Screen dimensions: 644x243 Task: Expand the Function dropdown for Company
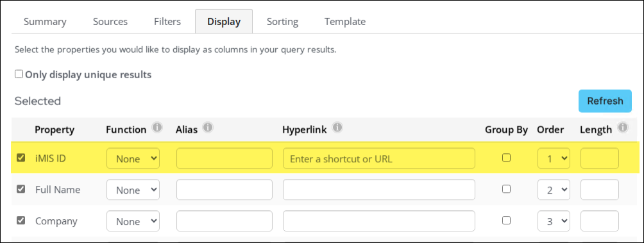pyautogui.click(x=133, y=221)
